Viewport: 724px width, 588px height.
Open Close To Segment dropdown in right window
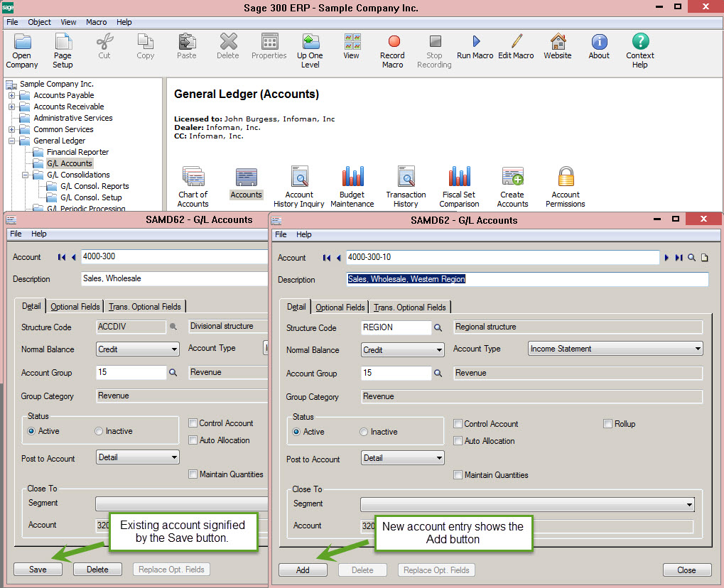click(x=527, y=504)
